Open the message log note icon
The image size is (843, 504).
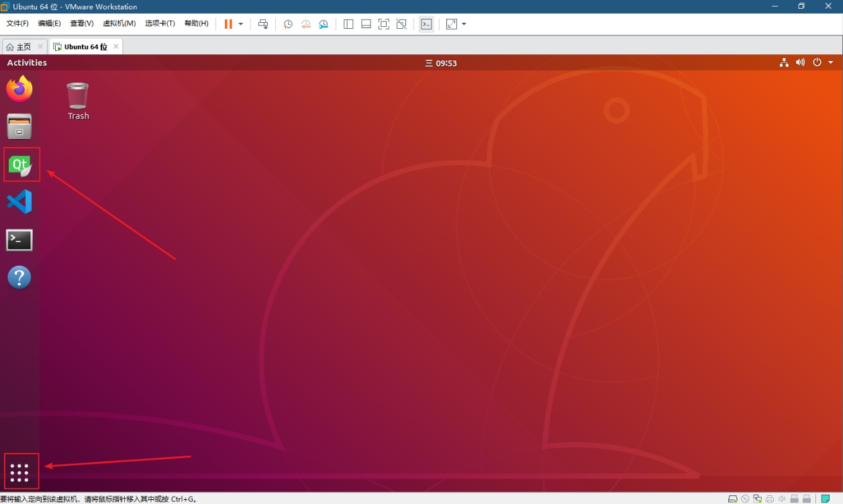click(x=826, y=499)
